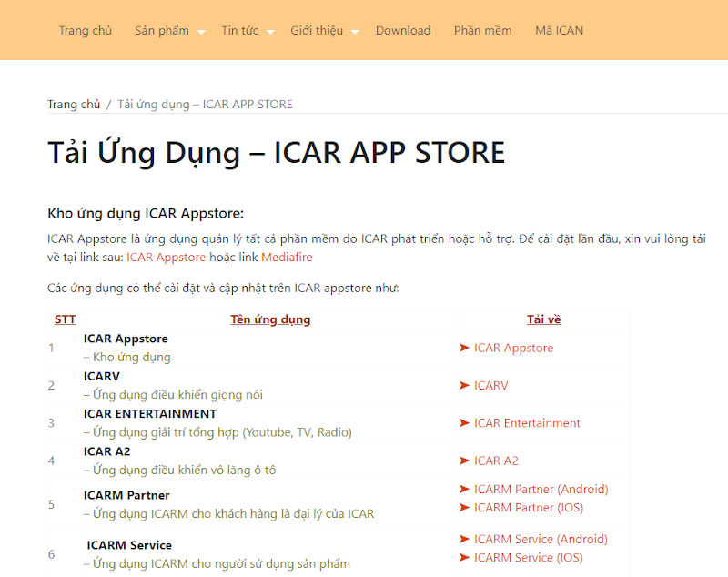Expand the Tin tức dropdown arrow

tap(270, 32)
